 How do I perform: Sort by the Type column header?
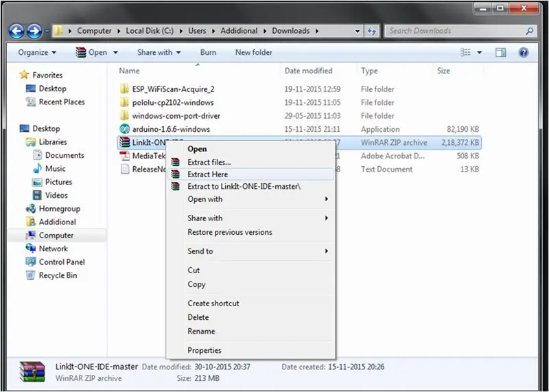pyautogui.click(x=369, y=71)
